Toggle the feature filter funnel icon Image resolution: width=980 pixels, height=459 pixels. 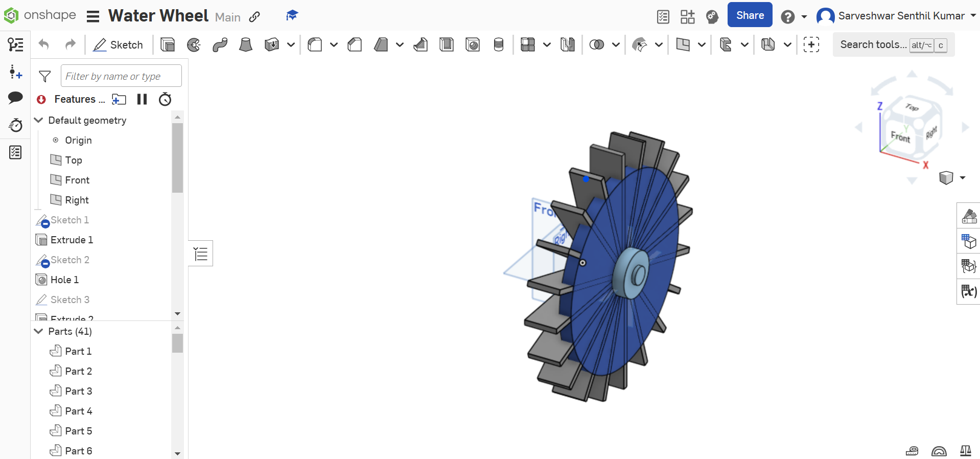tap(45, 77)
